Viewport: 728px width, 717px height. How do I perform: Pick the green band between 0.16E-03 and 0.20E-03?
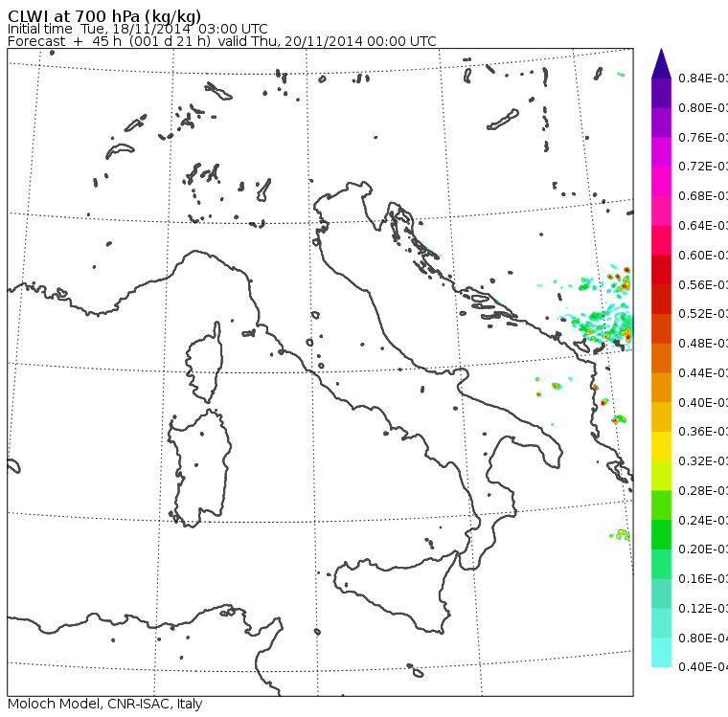coord(661,564)
